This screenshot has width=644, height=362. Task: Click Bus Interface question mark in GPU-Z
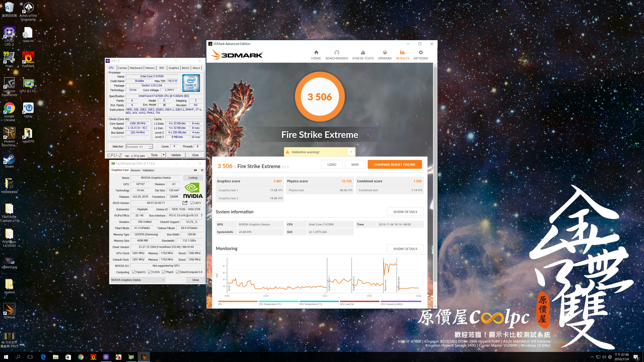(x=201, y=215)
